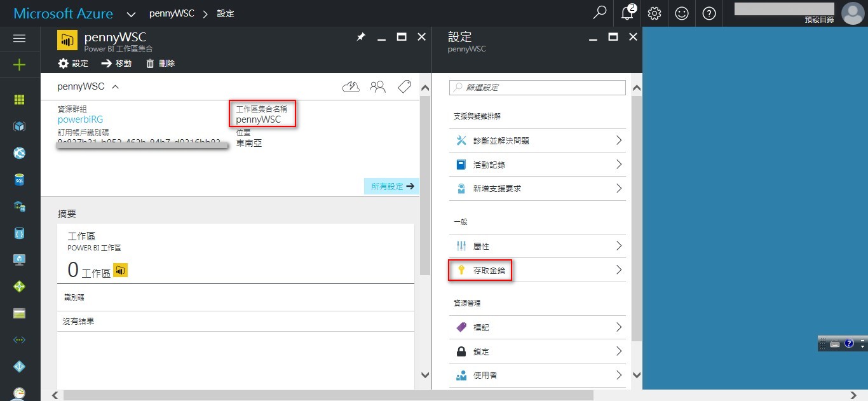
Task: Open 屬性 in settings list
Action: coord(538,246)
